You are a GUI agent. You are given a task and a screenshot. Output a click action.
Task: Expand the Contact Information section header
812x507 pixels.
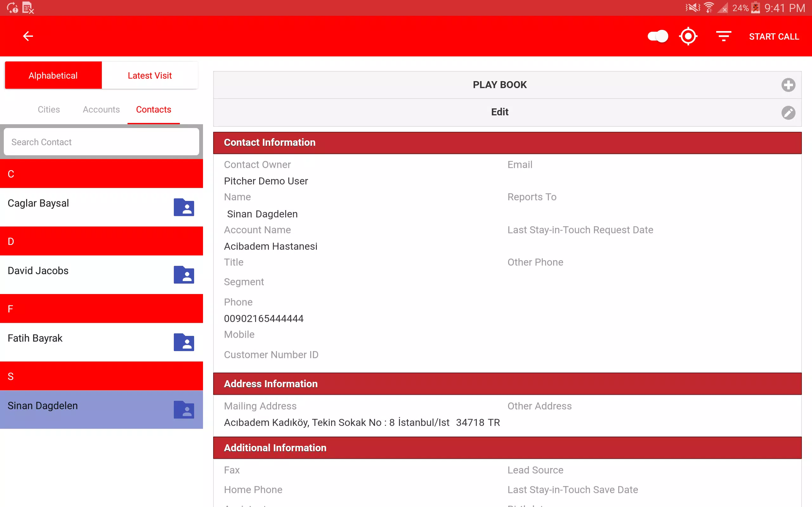pyautogui.click(x=507, y=143)
